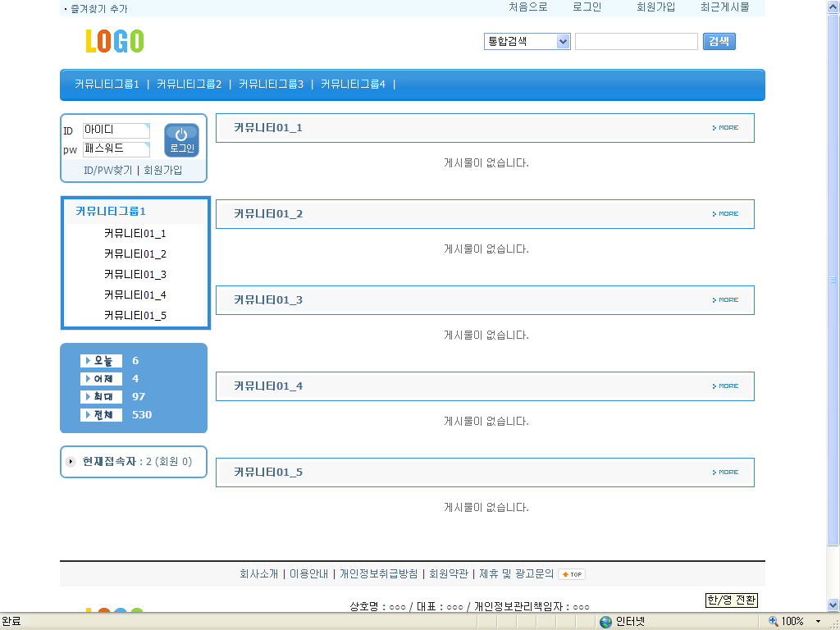Click the 회원가입 link in top menu

(x=655, y=7)
